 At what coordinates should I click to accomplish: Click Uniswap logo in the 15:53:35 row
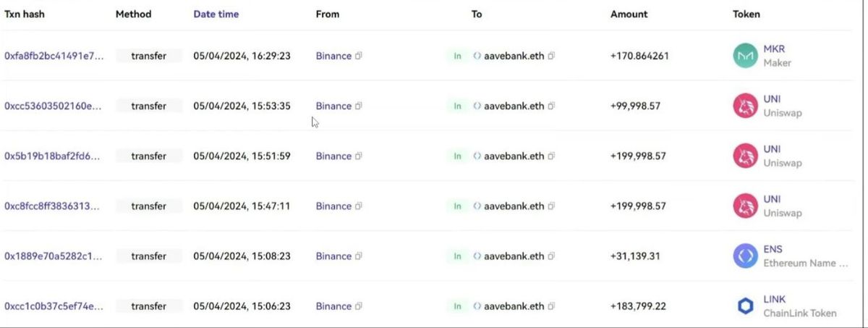point(745,106)
